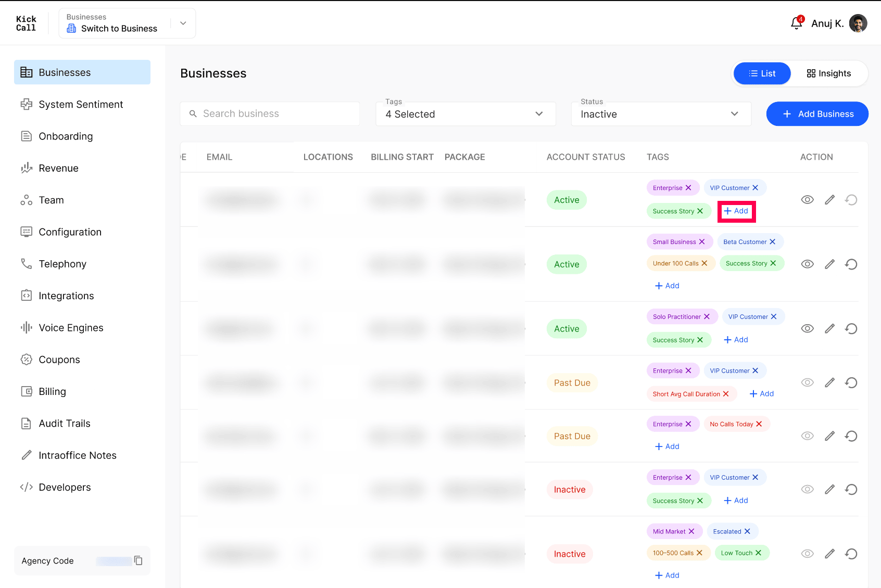Screen dimensions: 881x588
Task: Click the restore icon in second row
Action: [x=851, y=264]
